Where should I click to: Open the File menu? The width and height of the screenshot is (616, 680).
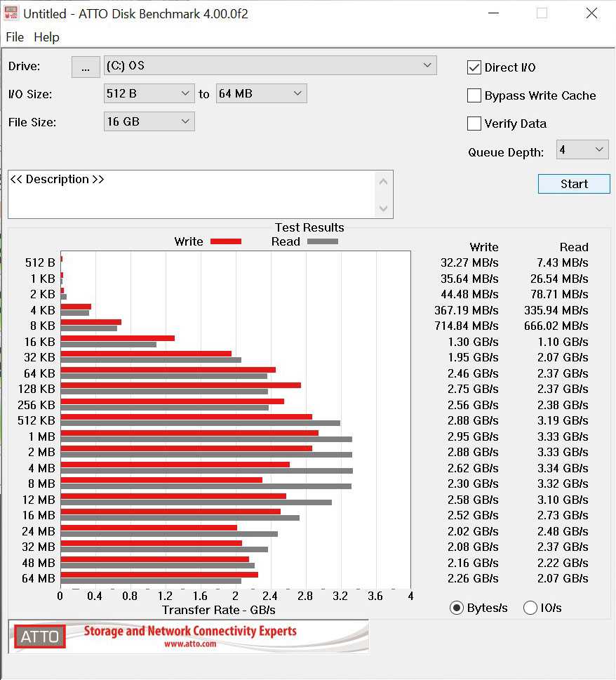click(x=15, y=37)
